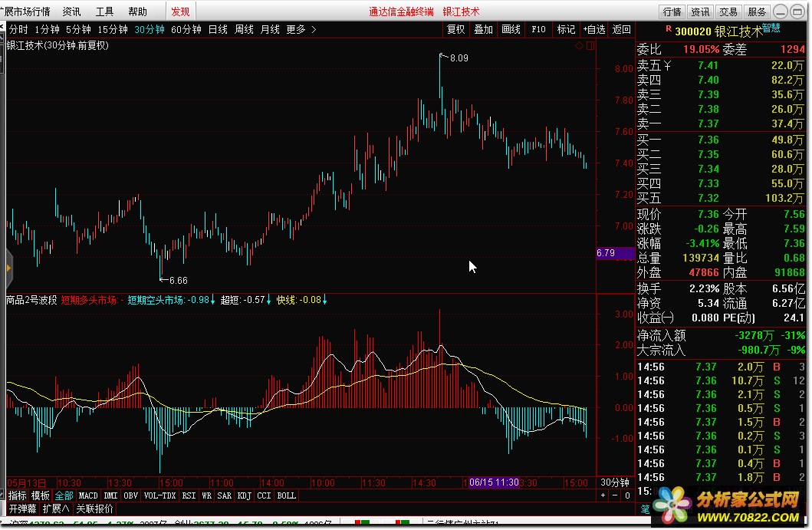Click the 8.09 high price label
The image size is (812, 530).
click(459, 58)
